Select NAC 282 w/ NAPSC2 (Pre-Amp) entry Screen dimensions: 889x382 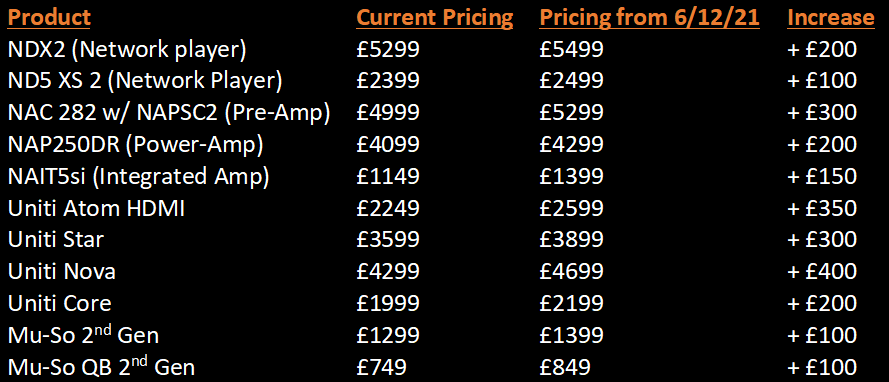click(x=169, y=113)
